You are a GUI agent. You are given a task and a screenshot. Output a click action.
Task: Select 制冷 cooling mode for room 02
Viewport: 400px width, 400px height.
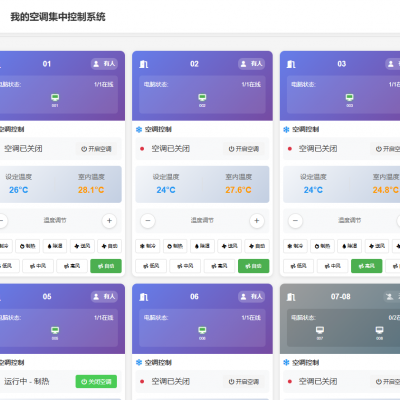click(x=148, y=246)
